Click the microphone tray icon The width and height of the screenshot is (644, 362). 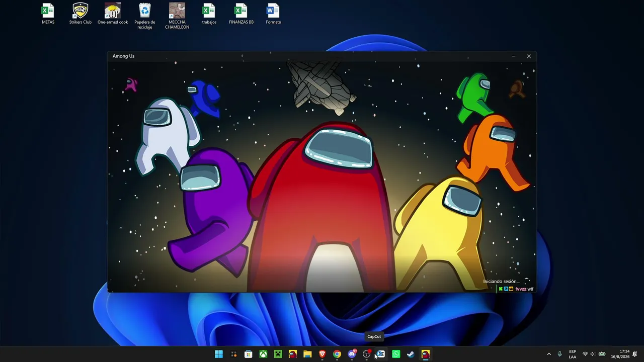tap(559, 354)
